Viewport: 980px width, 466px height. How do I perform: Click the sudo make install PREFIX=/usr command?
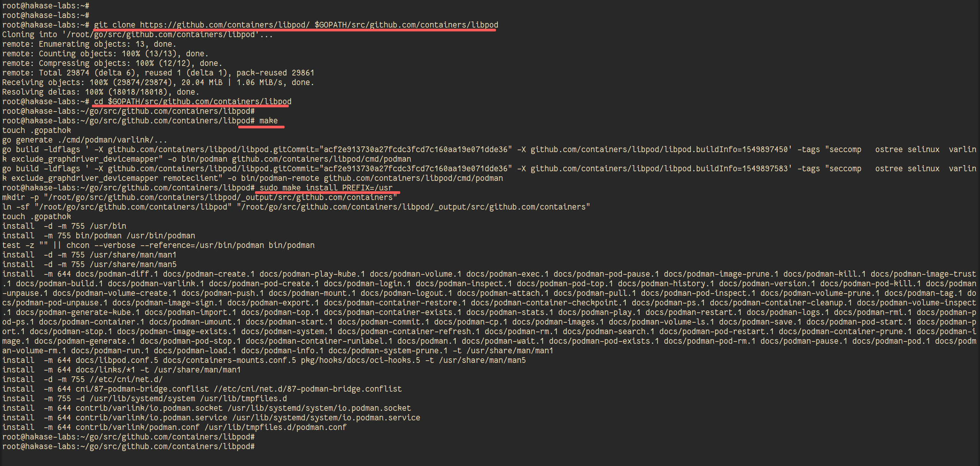pos(326,188)
